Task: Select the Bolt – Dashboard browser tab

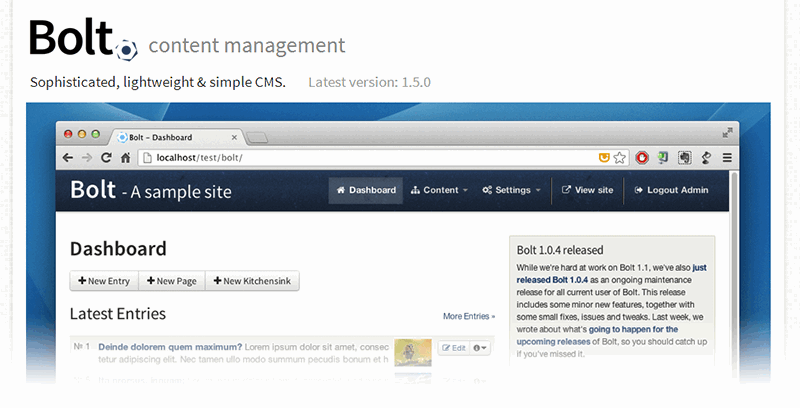Action: tap(176, 137)
